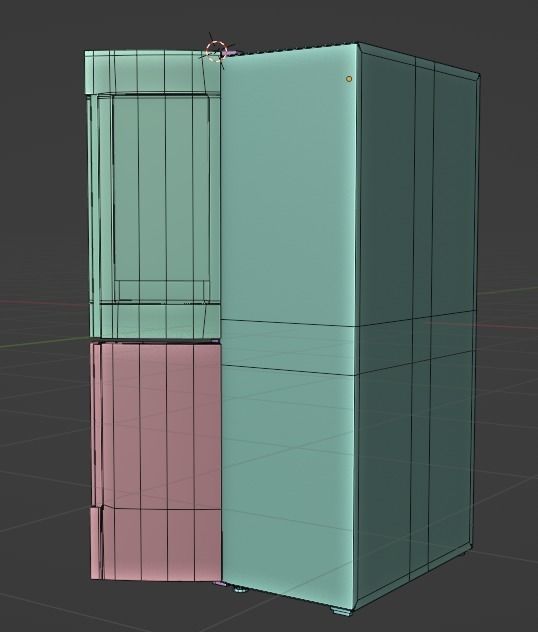Select the inset panel on upper-left door
This screenshot has height=632, width=538.
[161, 187]
